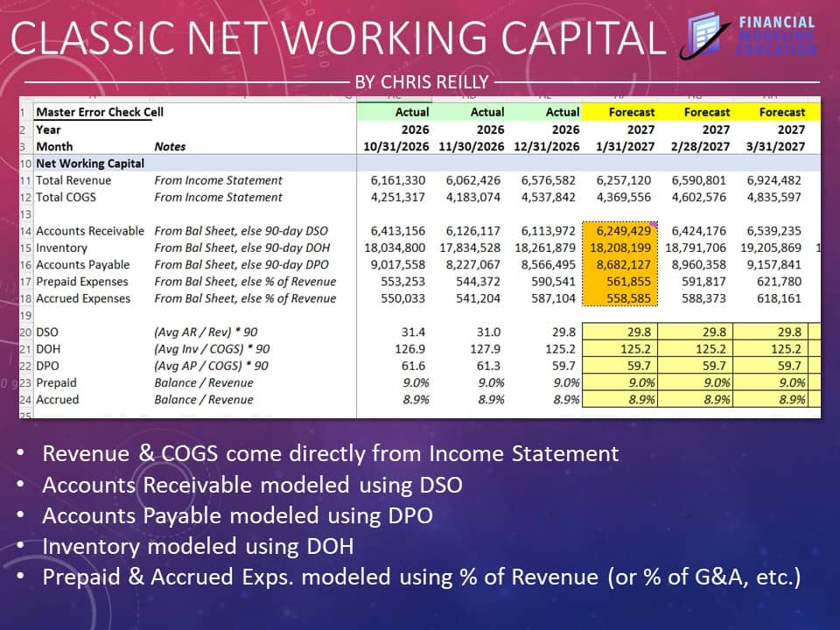Click row number 20 header
This screenshot has width=840, height=630.
(x=25, y=332)
